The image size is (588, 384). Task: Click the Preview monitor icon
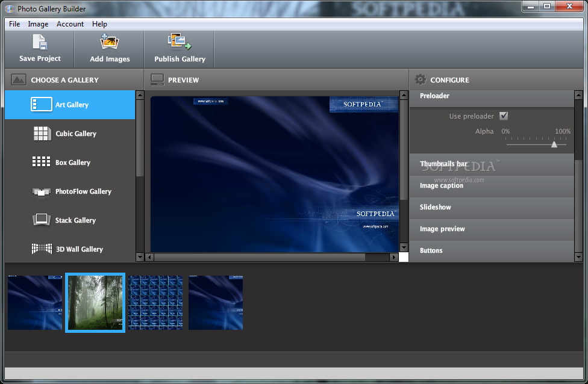tap(157, 79)
